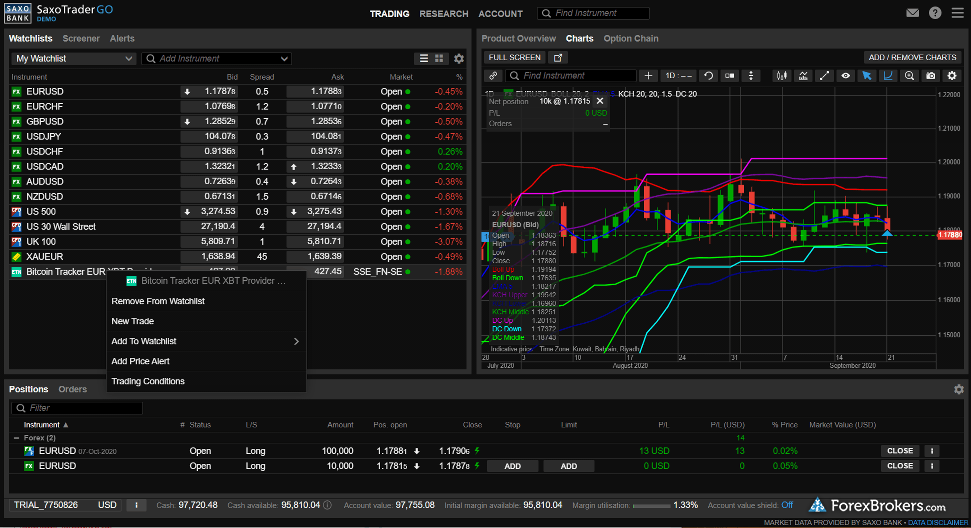Collapse the Forex (2) positions group
This screenshot has height=528, width=971.
pos(16,438)
